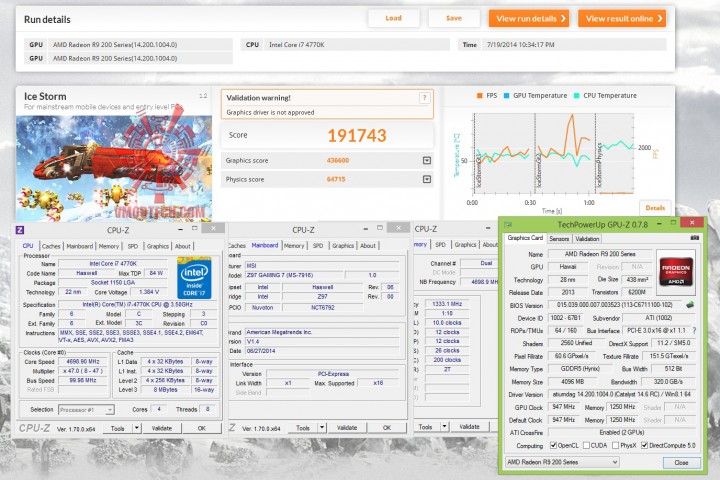
Task: Click the GPU-Z screenshot camera icon
Action: pos(695,238)
